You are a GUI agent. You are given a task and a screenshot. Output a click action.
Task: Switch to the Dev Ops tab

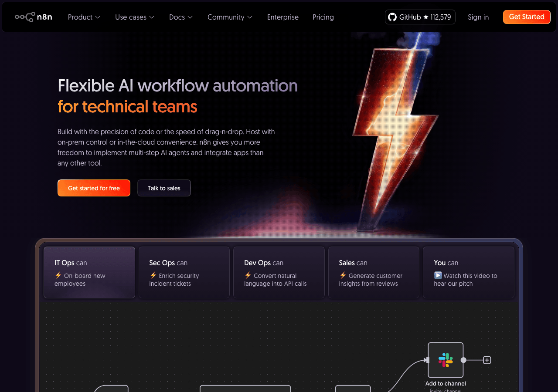click(279, 273)
